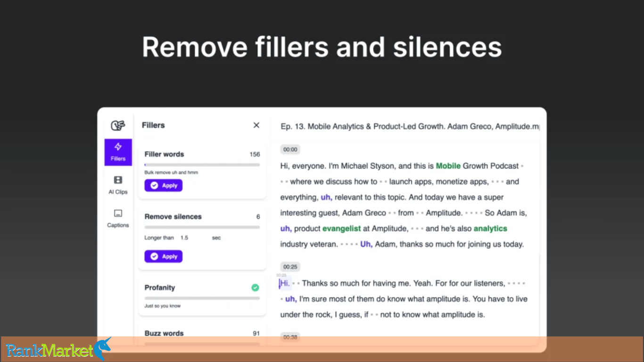
Task: Click the highlighted word "Mobile"
Action: tap(448, 166)
